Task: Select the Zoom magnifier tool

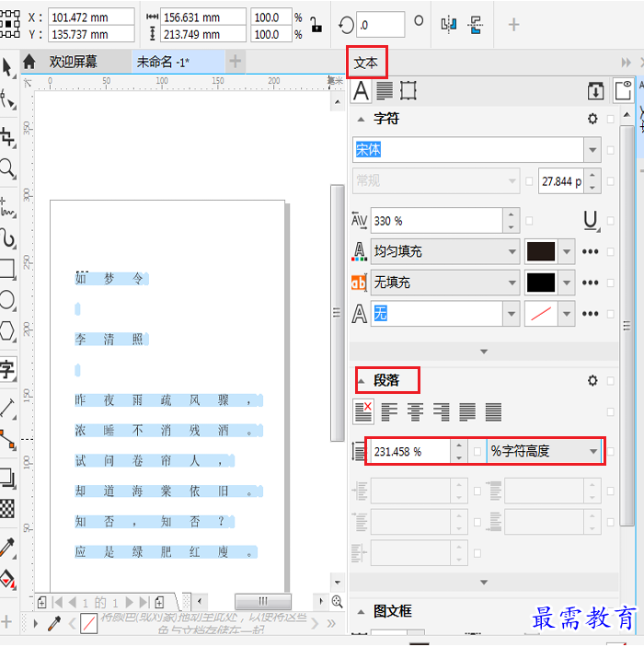Action: coord(7,168)
